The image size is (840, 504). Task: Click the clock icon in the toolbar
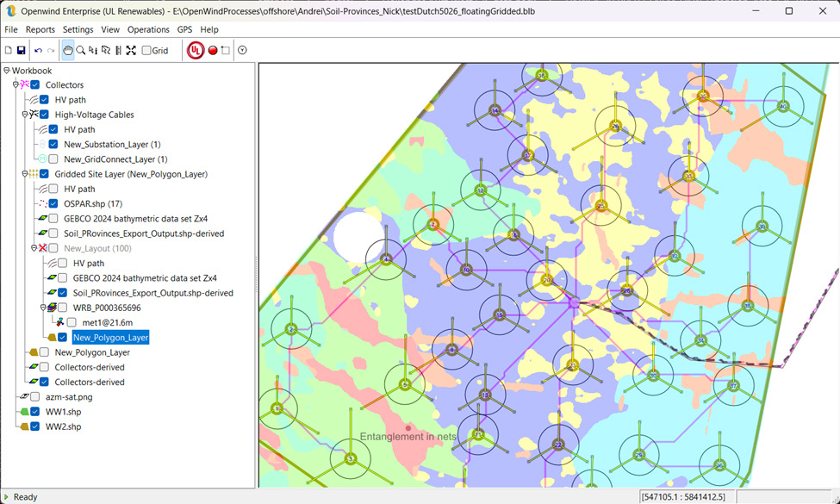(x=242, y=51)
